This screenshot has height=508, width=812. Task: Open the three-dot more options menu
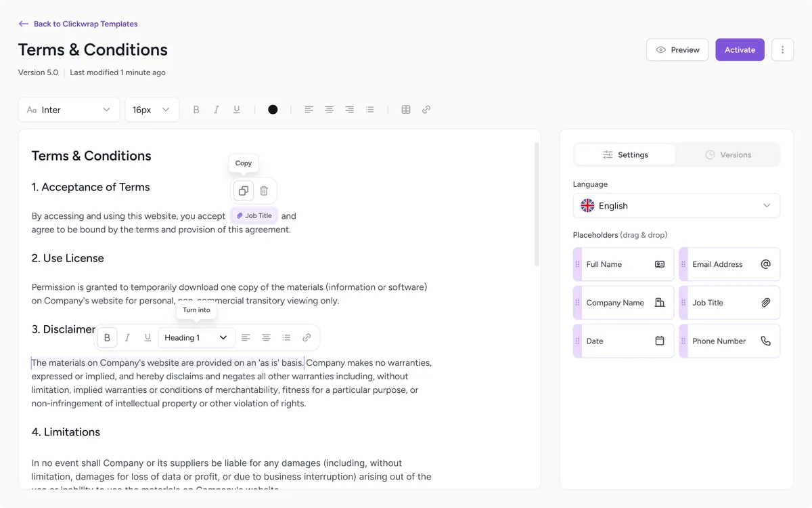pyautogui.click(x=782, y=50)
